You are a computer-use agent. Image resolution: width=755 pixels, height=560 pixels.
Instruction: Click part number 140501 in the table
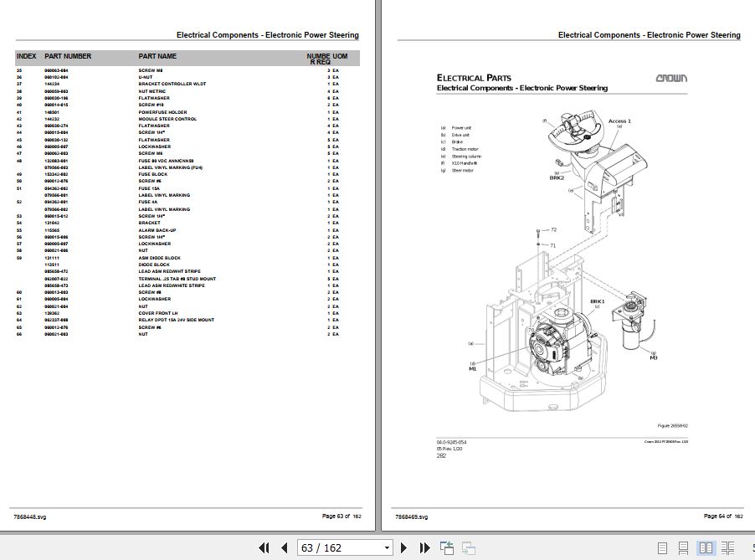pos(51,112)
